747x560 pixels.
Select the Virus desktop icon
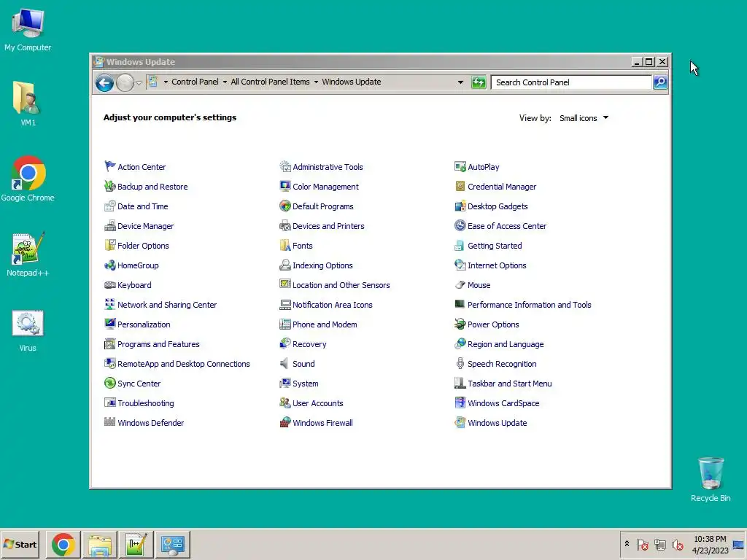28,331
